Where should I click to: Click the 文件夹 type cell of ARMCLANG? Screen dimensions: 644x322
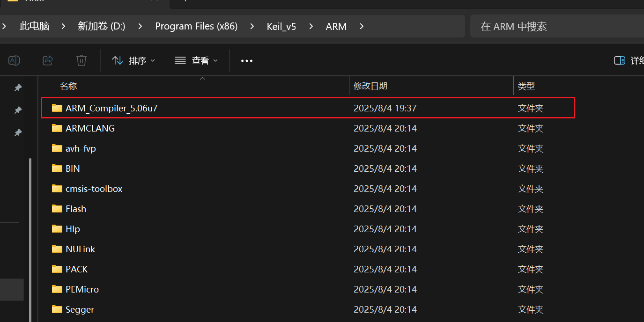point(531,128)
